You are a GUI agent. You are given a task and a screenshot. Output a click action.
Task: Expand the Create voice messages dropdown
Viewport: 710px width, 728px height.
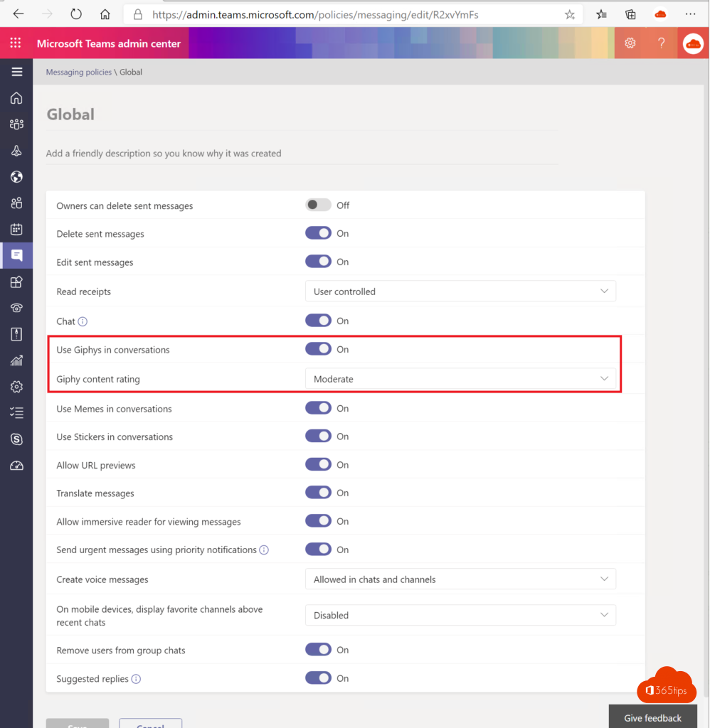(460, 579)
